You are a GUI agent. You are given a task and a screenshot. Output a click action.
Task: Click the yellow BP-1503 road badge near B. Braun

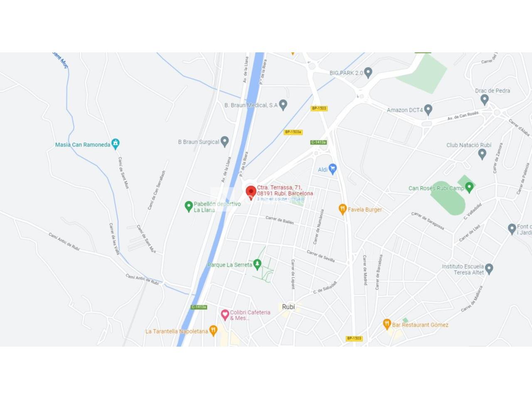319,108
